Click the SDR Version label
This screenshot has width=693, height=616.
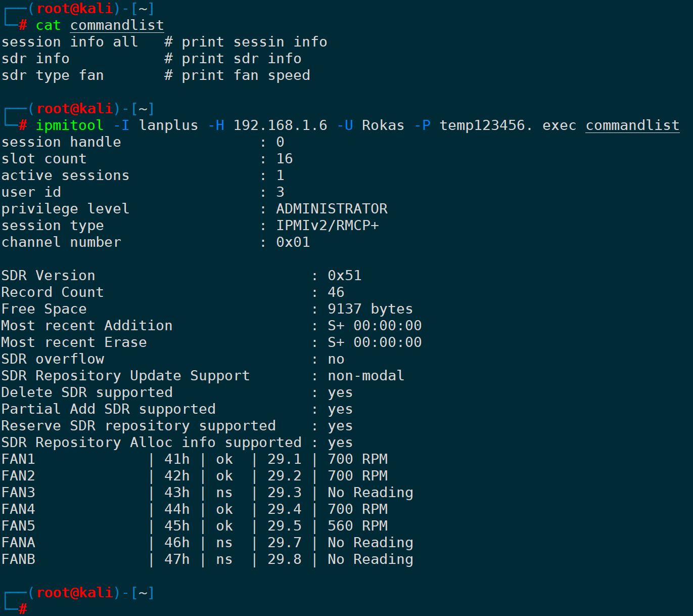click(x=48, y=276)
